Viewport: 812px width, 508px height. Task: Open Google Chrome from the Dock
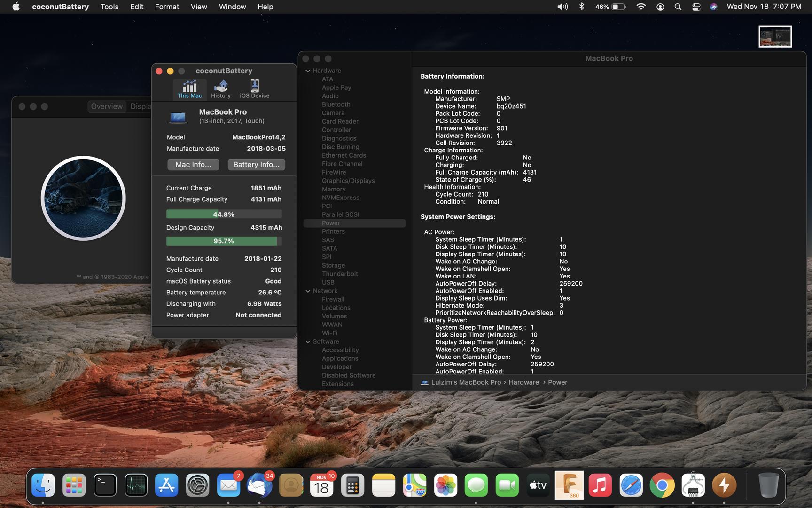tap(662, 485)
